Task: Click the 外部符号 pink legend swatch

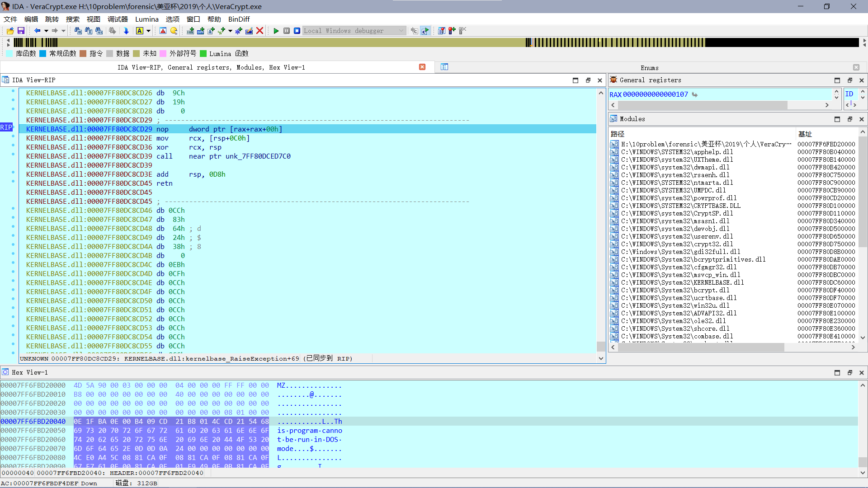Action: tap(163, 53)
